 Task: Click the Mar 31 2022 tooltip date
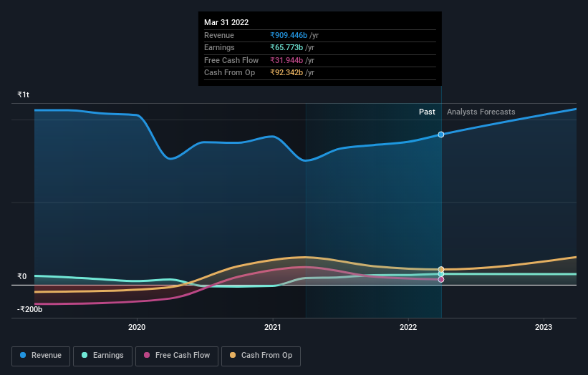point(226,22)
